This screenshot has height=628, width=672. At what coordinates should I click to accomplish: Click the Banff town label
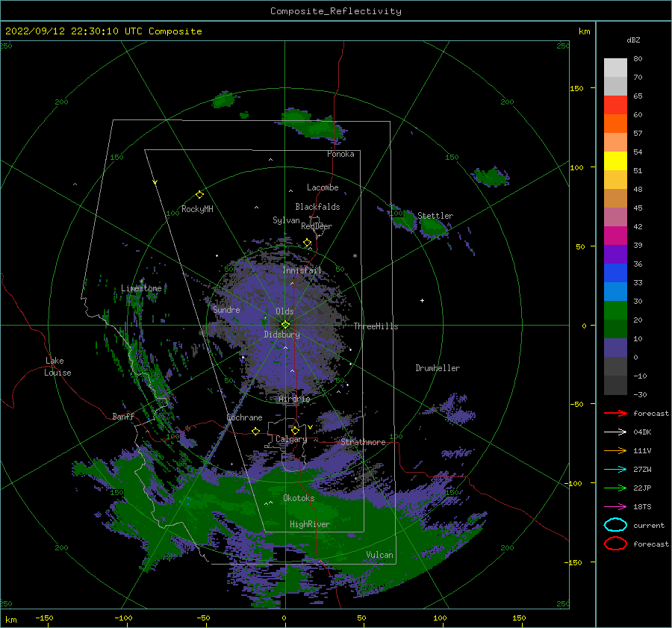pos(123,416)
